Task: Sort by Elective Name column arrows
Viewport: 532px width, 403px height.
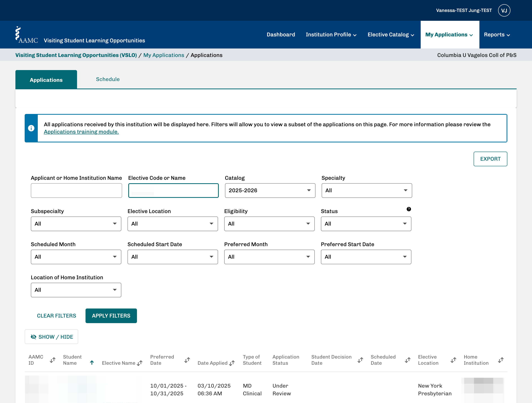Action: [140, 363]
